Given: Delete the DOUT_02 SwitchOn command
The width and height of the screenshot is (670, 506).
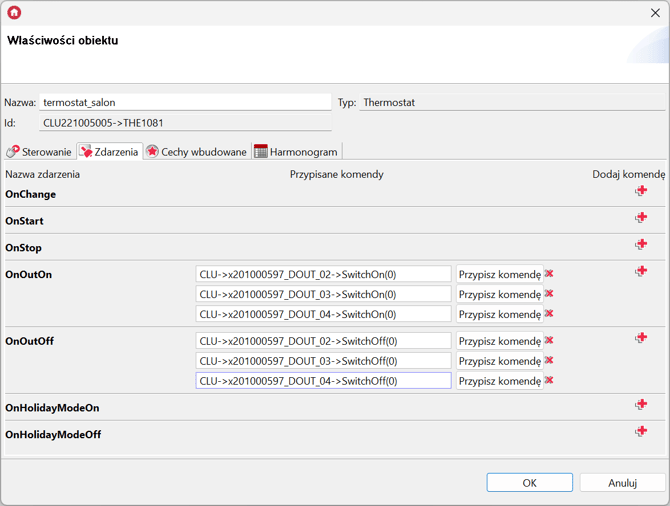Looking at the screenshot, I should (x=549, y=274).
